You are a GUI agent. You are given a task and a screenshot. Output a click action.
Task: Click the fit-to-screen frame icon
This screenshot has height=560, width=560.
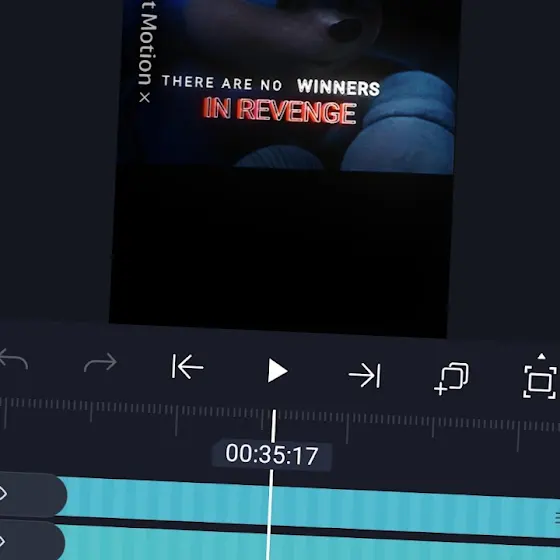pyautogui.click(x=540, y=382)
